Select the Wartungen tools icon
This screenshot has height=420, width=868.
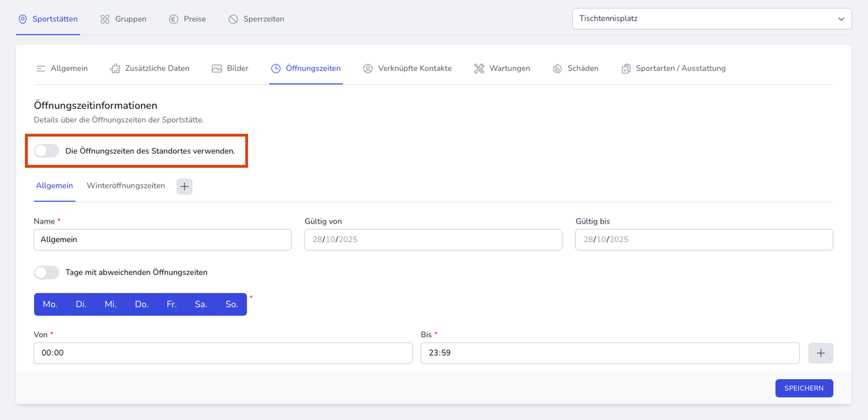pyautogui.click(x=479, y=68)
